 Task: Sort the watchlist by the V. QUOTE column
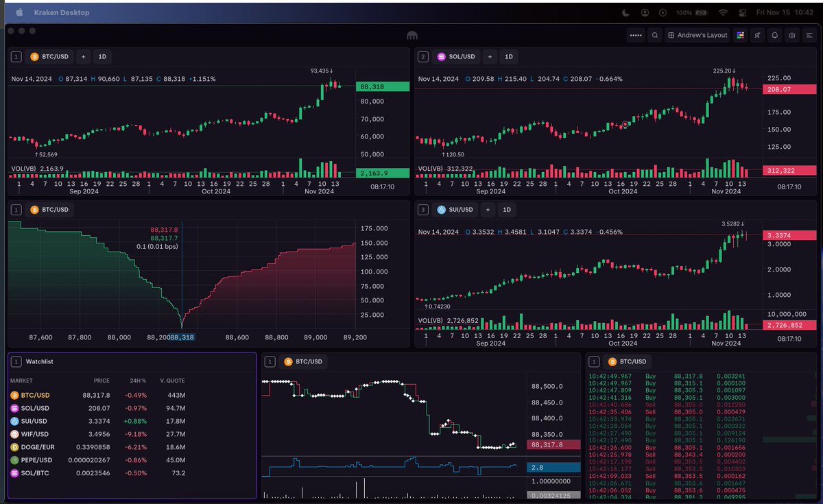tap(172, 381)
